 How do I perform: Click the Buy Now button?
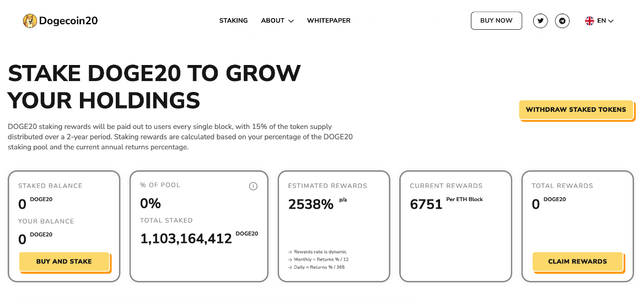tap(496, 20)
